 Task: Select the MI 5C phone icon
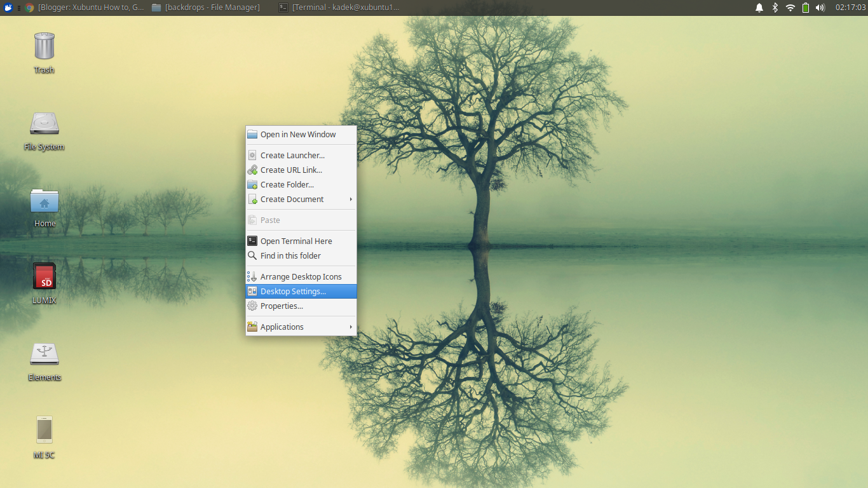coord(44,430)
